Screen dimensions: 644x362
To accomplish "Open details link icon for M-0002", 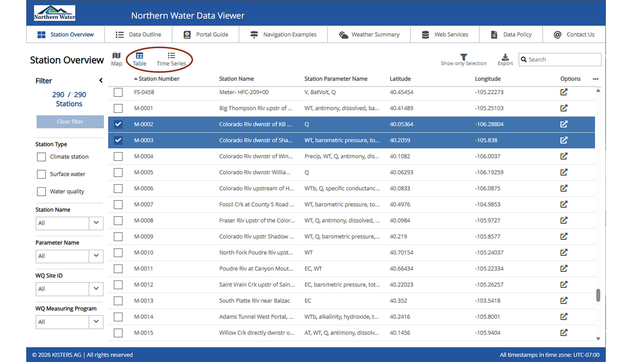I will 564,124.
